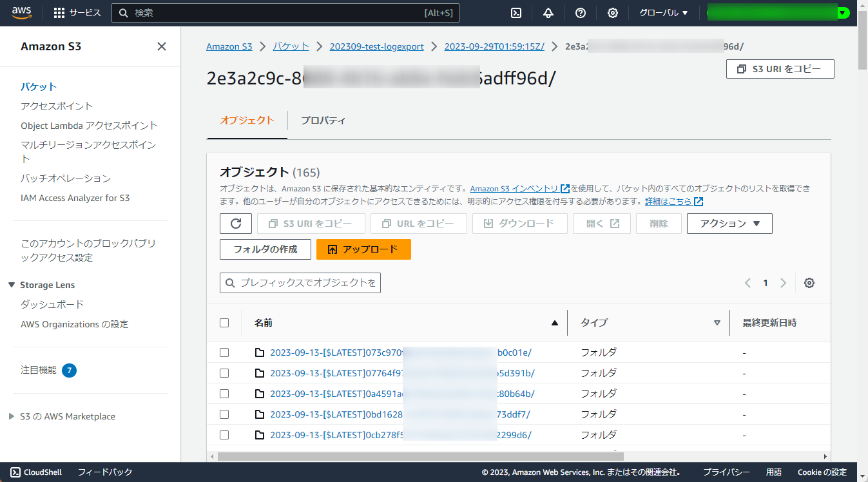Viewport: 868px width, 482px height.
Task: Click the アップロード button
Action: pyautogui.click(x=363, y=250)
